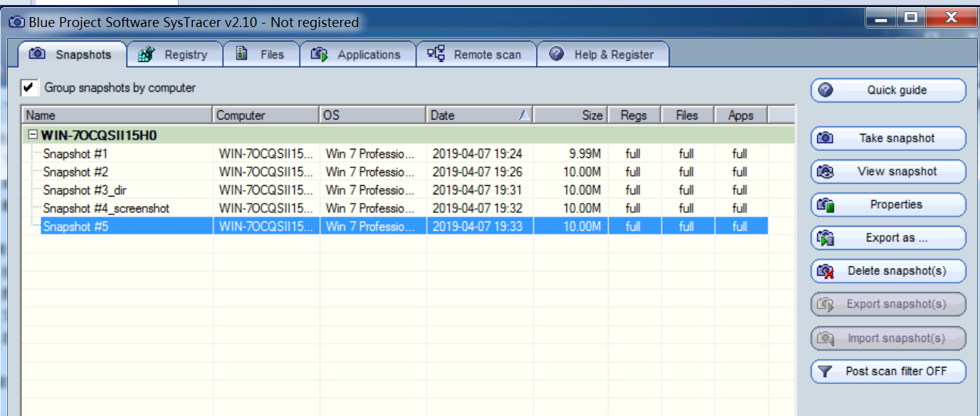Viewport: 980px width, 416px height.
Task: Click the Delete snapshot red-X icon
Action: pos(826,271)
